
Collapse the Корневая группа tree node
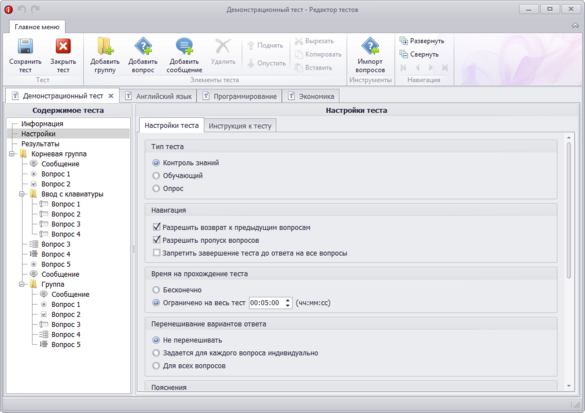(12, 154)
